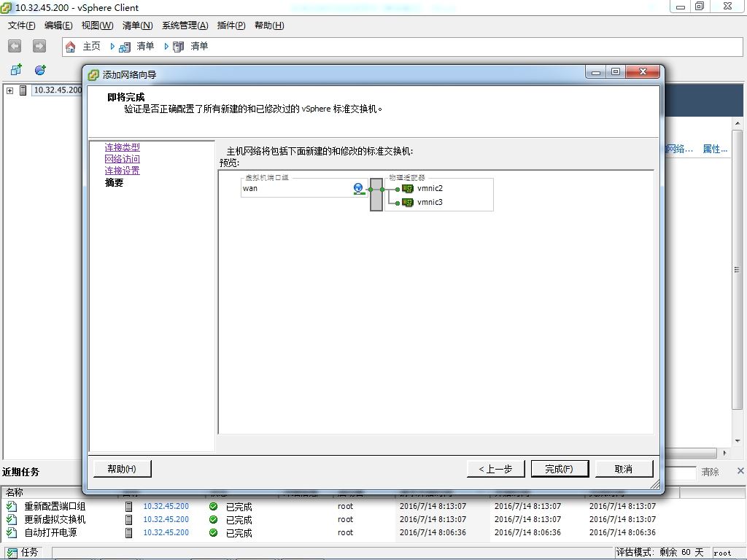Click the wizard resize grip corner
This screenshot has height=560, width=747.
tap(656, 485)
